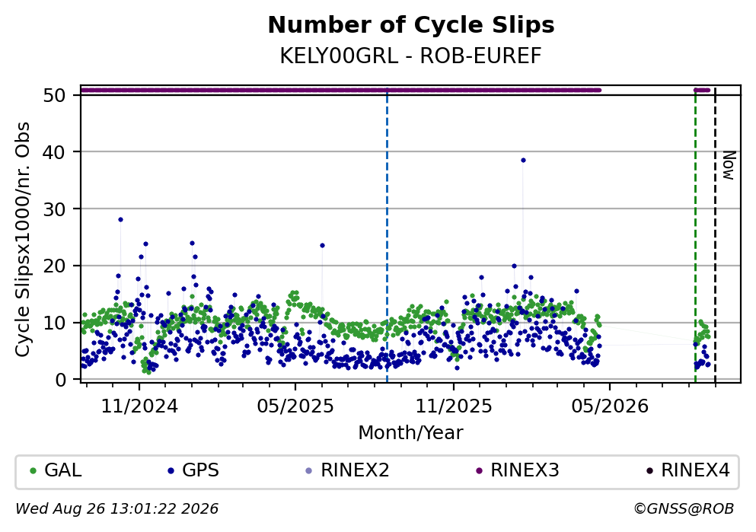The height and width of the screenshot is (532, 756).
Task: Click the y-axis title 'Cycle Slipsx1000/nr. Obs'
Action: tap(22, 240)
